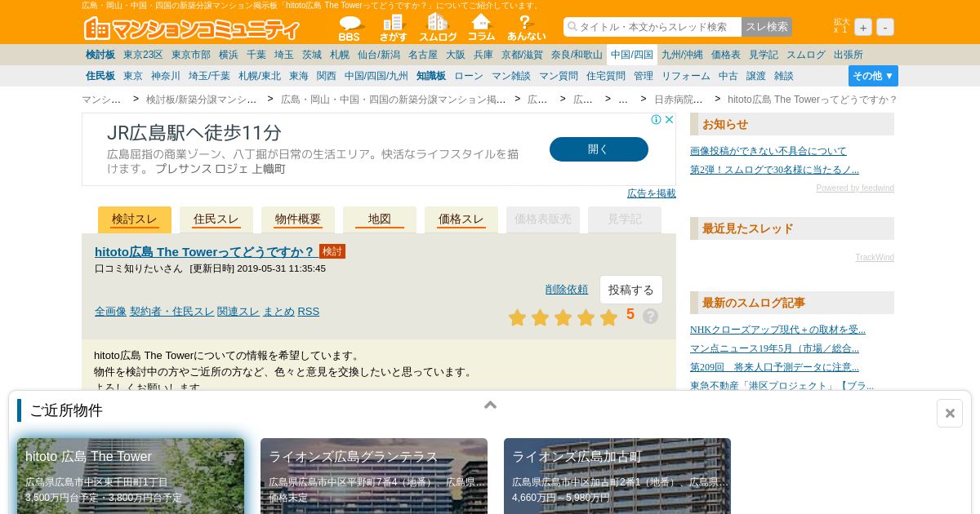Click the ad info icon on banner

[656, 120]
